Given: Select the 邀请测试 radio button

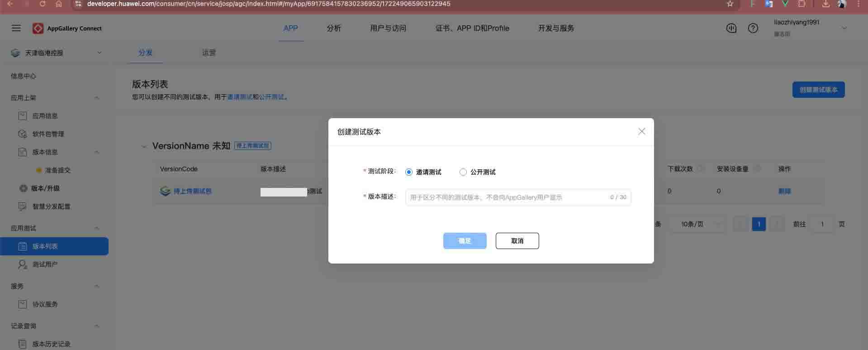Looking at the screenshot, I should (x=409, y=172).
